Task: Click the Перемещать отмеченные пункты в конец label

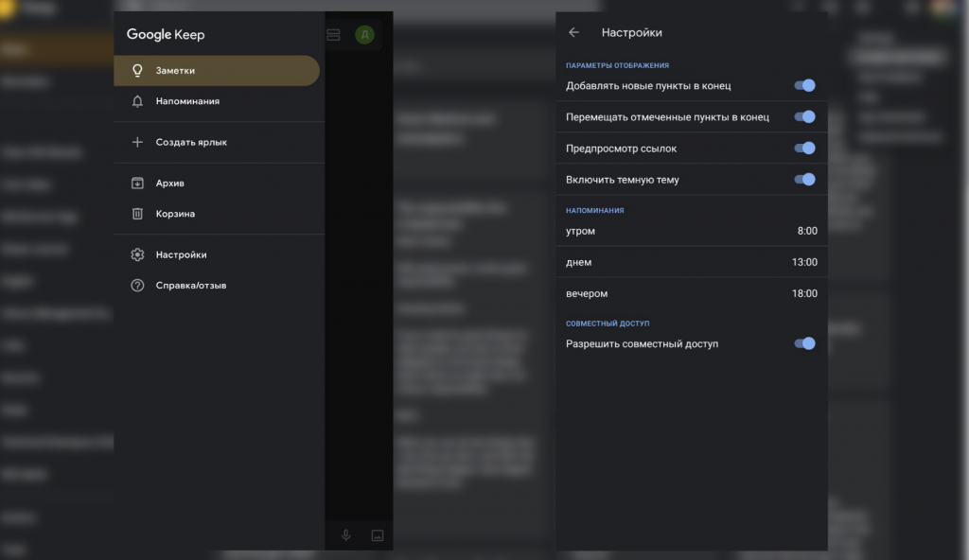Action: pos(667,117)
